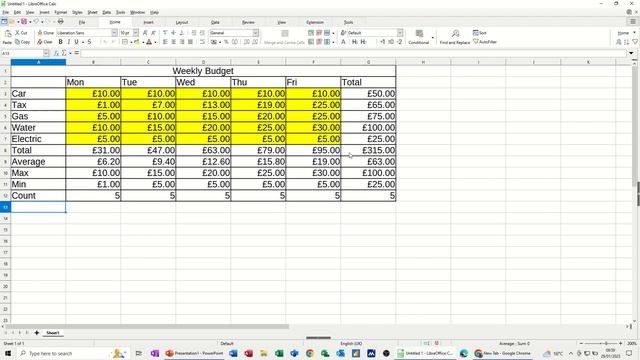
Task: Open the Format menu
Action: tap(61, 12)
